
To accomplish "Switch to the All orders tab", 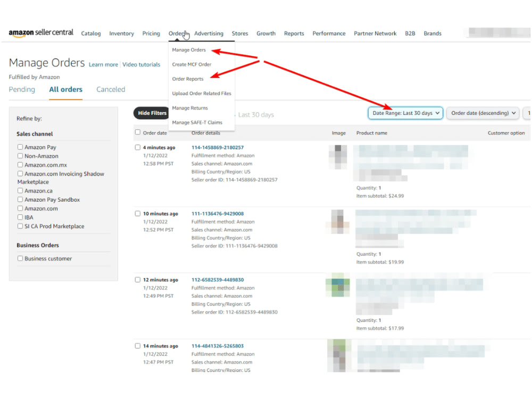I will [65, 89].
